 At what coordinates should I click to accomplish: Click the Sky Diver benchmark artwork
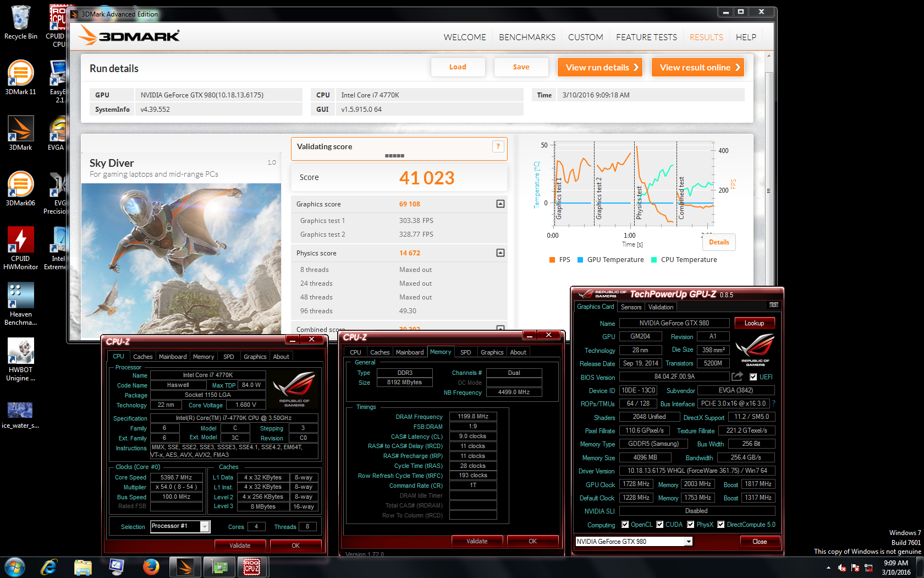click(182, 259)
